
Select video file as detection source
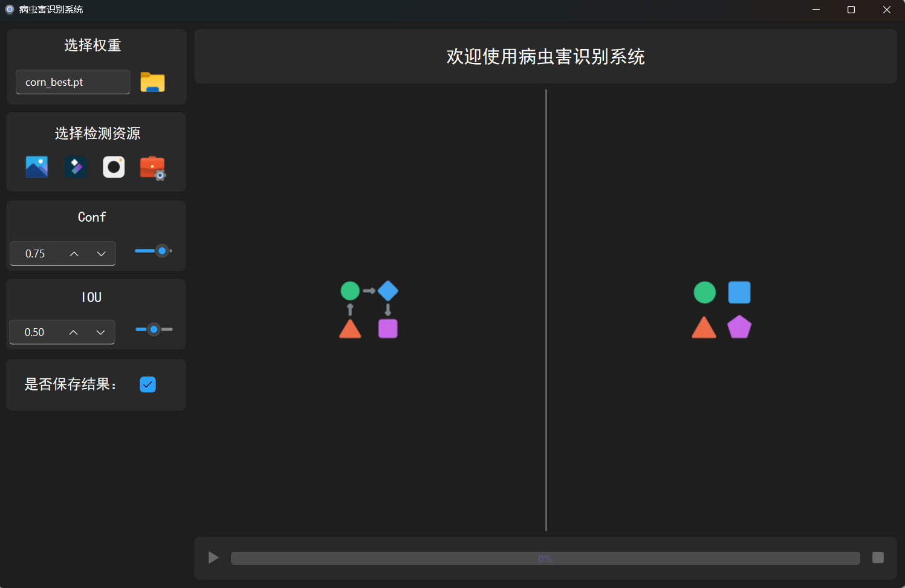click(x=76, y=167)
